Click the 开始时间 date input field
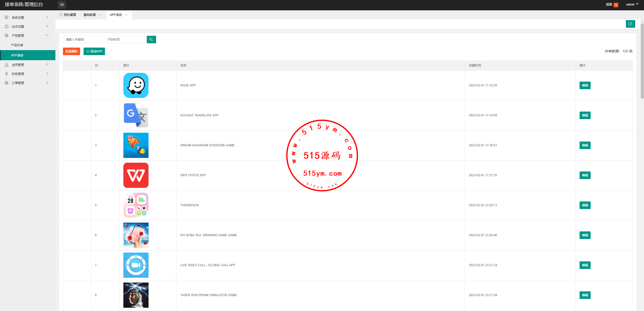 (x=124, y=40)
